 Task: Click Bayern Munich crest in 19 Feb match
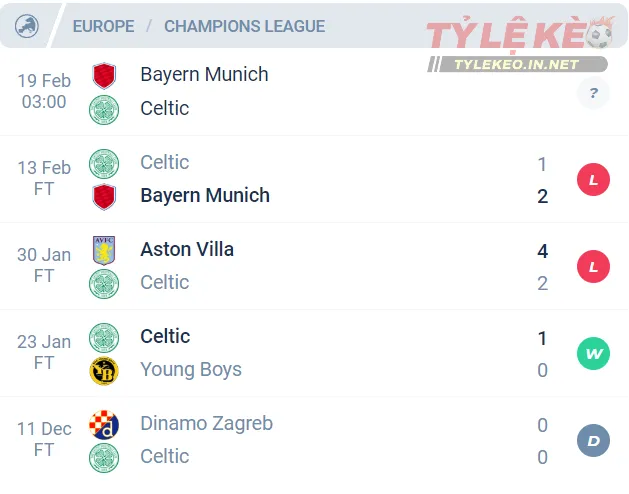pos(103,75)
